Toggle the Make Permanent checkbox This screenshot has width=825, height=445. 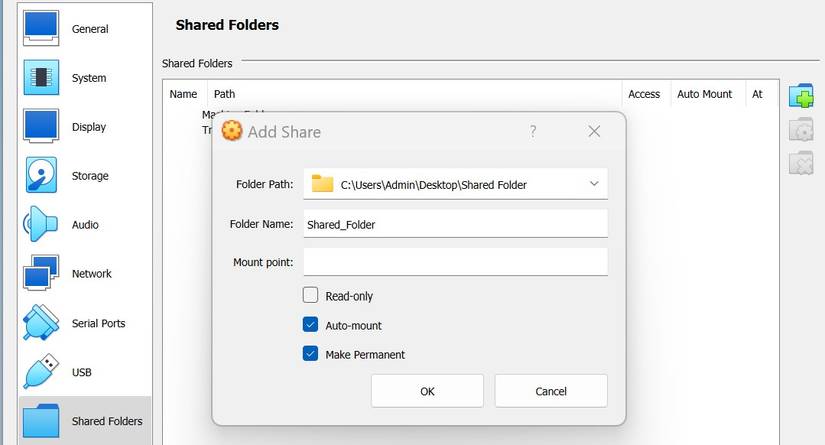[311, 354]
